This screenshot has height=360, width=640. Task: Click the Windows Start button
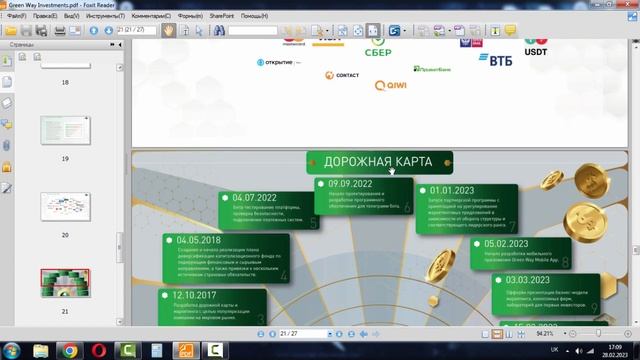[11, 351]
